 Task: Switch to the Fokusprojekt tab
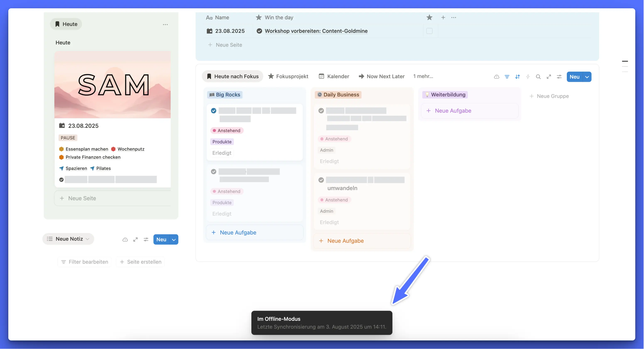click(288, 76)
